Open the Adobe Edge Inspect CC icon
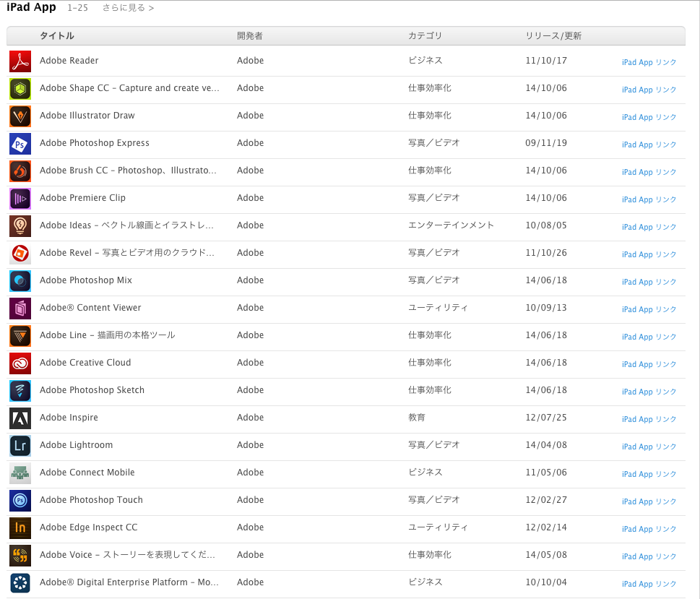The width and height of the screenshot is (700, 599). point(20,528)
